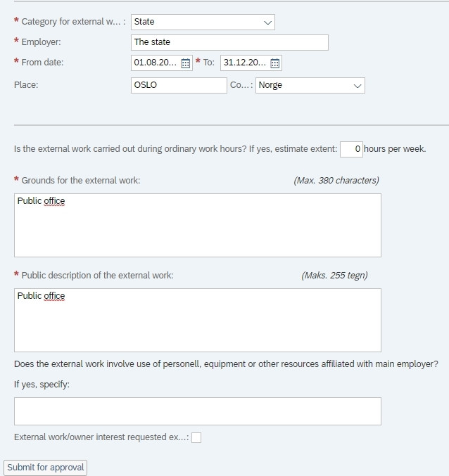Screen dimensions: 449x476
Task: Expand the Norge country dropdown arrow
Action: (x=358, y=86)
